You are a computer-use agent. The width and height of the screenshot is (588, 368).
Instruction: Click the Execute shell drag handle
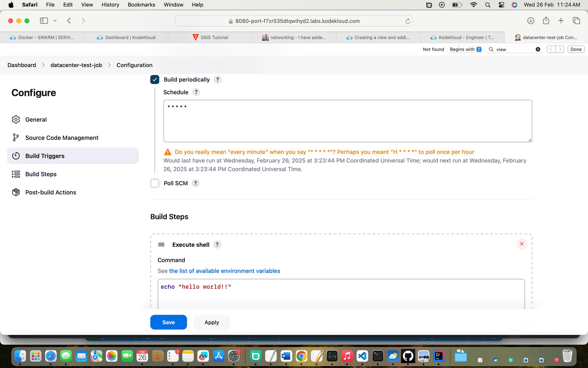click(x=161, y=245)
